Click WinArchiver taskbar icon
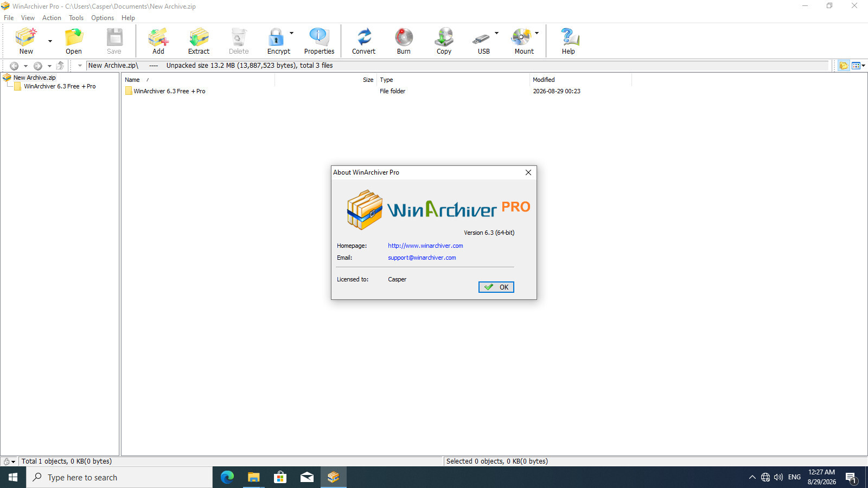The image size is (868, 488). tap(333, 477)
